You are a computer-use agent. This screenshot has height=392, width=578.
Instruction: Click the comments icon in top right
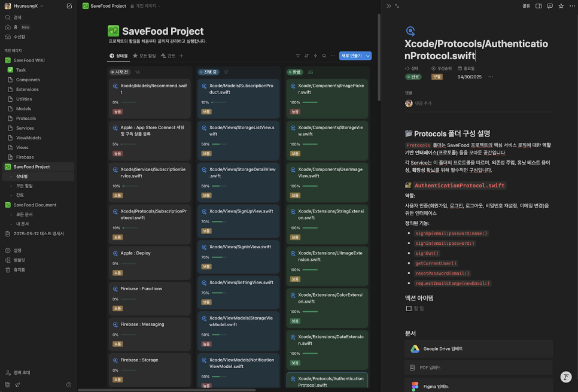pos(550,6)
